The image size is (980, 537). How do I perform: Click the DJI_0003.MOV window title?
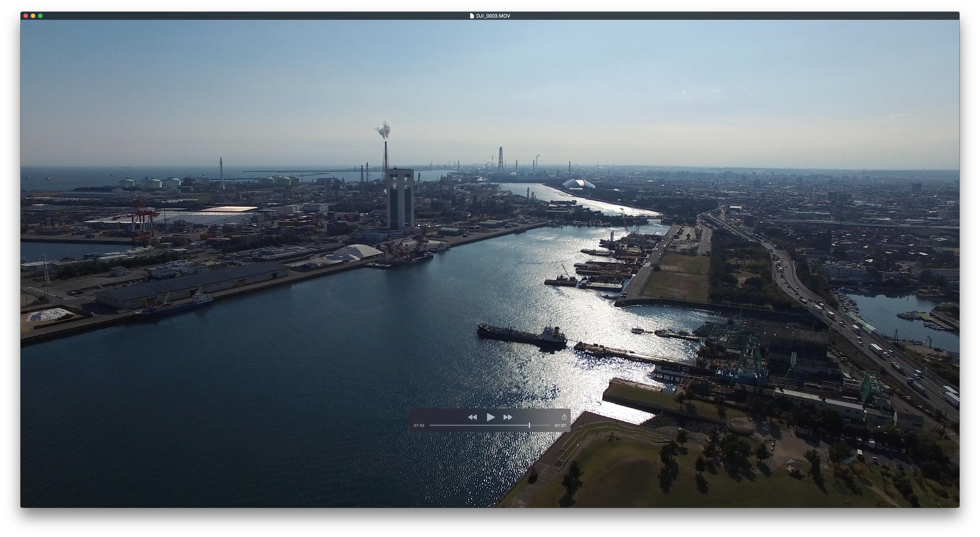pyautogui.click(x=493, y=16)
